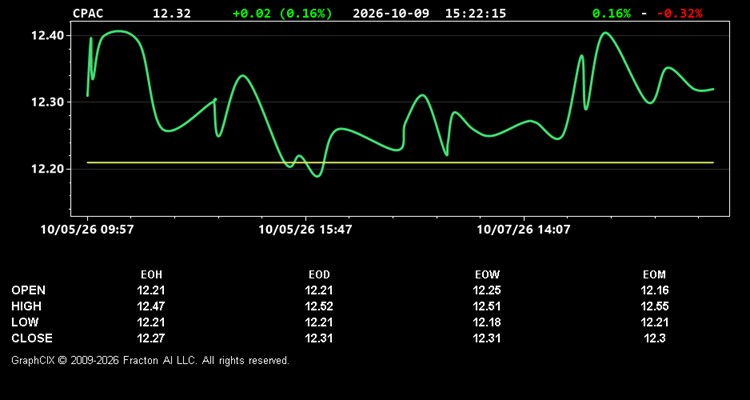Click EOD low value 12.21
The width and height of the screenshot is (750, 400).
319,322
